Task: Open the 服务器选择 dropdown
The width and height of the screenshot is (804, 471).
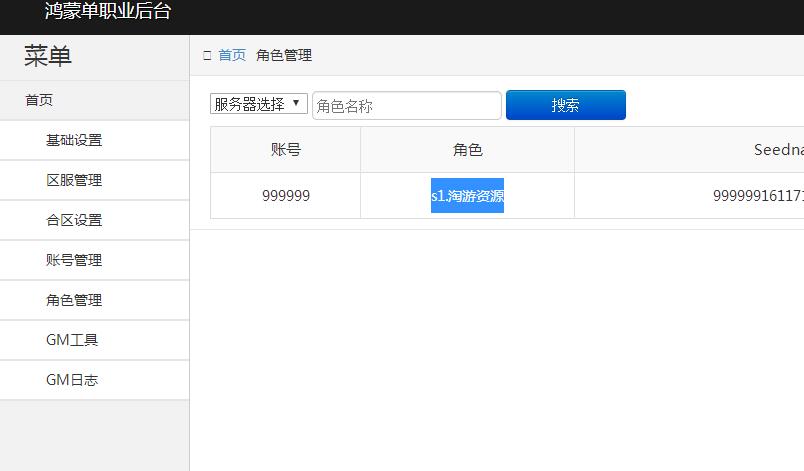Action: tap(258, 104)
